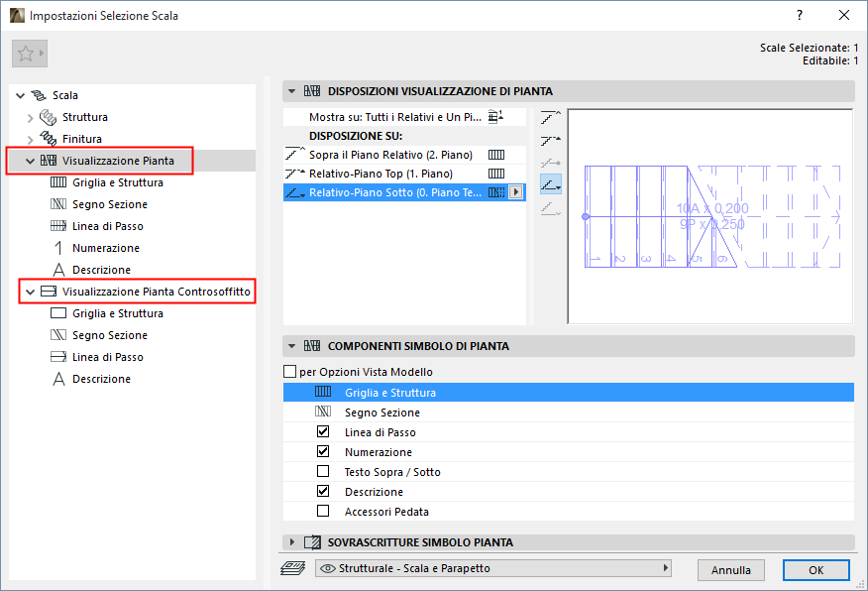Click the Numerazione icon in the tree
868x591 pixels.
click(x=58, y=248)
